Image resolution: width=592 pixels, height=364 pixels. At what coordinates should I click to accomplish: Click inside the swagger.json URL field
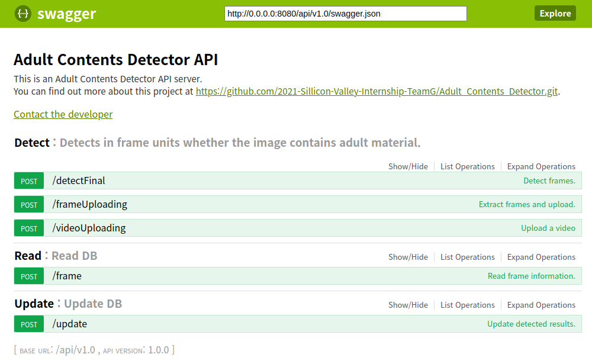tap(345, 13)
